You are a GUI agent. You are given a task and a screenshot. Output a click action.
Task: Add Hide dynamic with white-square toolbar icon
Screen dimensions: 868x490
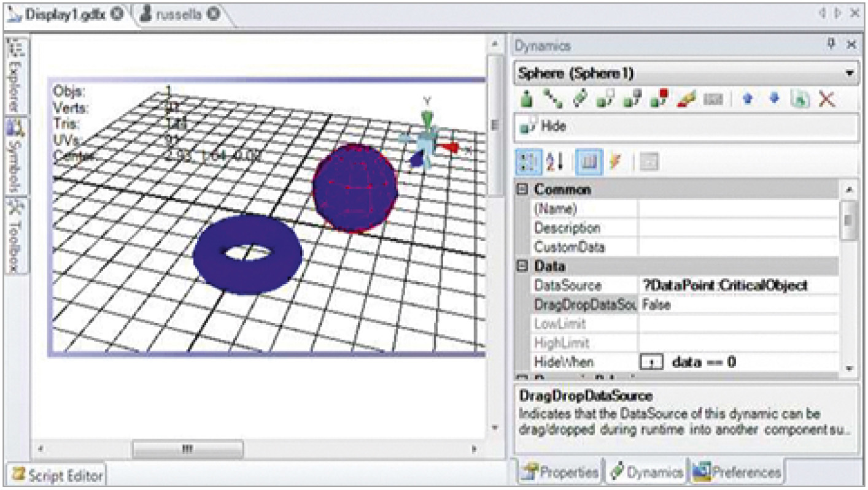click(605, 99)
